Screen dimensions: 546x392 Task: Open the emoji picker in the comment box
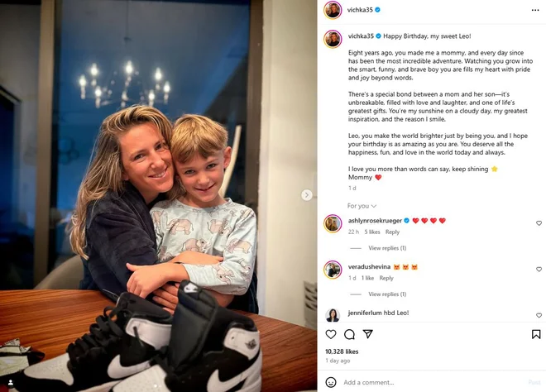pos(331,382)
